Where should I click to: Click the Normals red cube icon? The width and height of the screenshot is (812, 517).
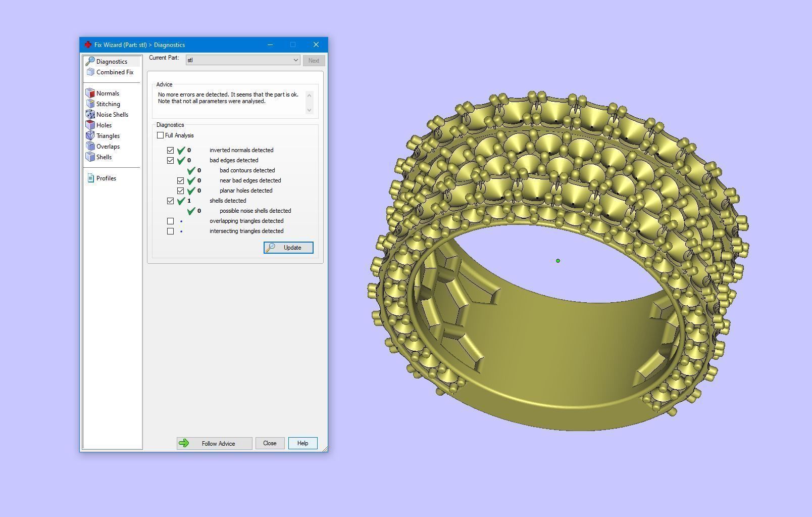(x=90, y=93)
